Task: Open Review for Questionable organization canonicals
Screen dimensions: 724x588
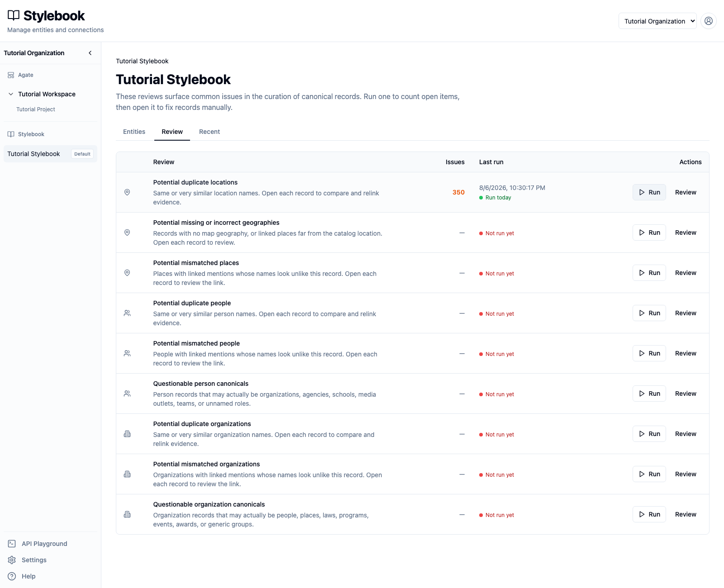Action: [x=686, y=514]
